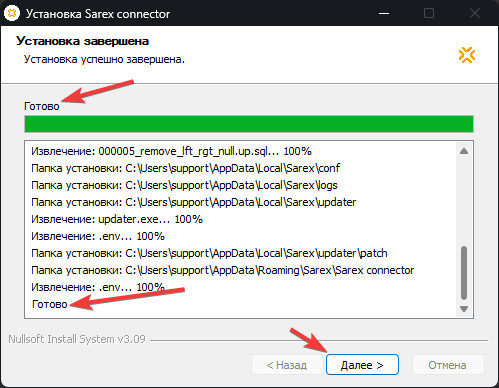Click the Nullsoft Install System v3.09 label
The width and height of the screenshot is (499, 388).
coord(77,339)
